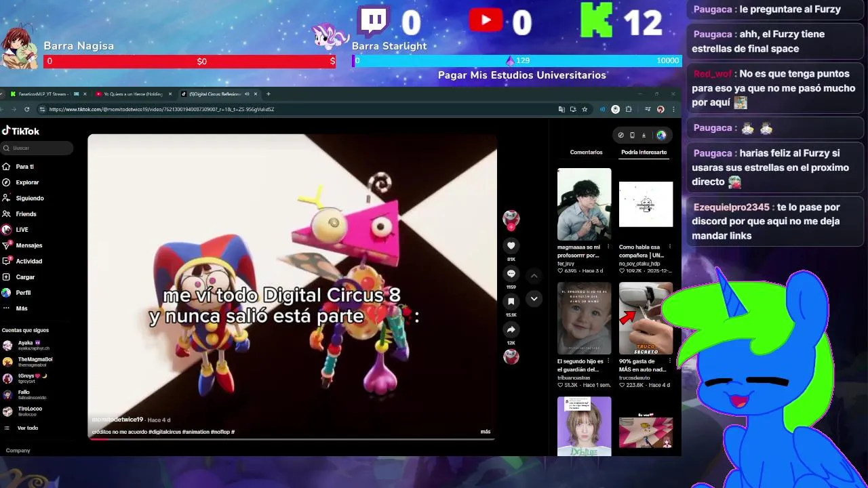Open the Friends page

click(20, 214)
